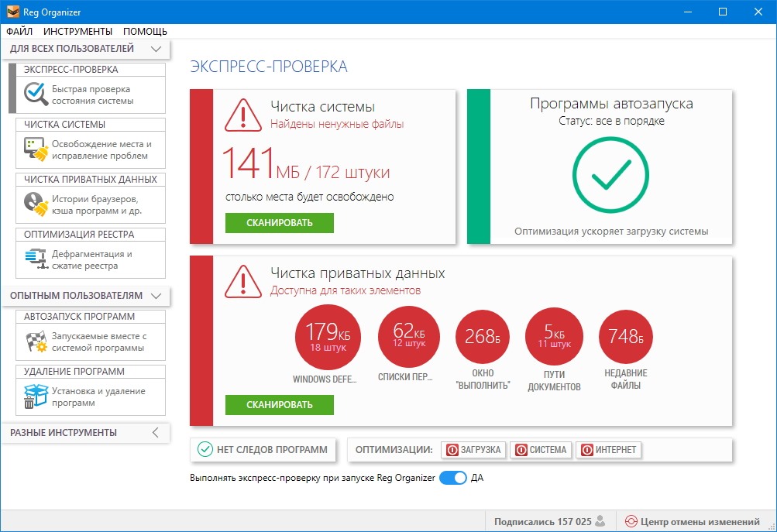Toggle the ЗАГРУЗКА optimization button
The height and width of the screenshot is (532, 777).
pos(473,450)
